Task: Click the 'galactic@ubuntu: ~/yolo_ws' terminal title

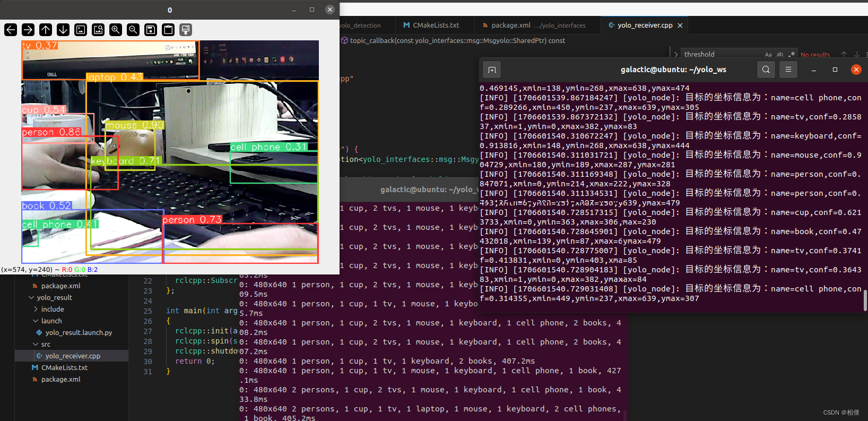Action: pyautogui.click(x=673, y=70)
